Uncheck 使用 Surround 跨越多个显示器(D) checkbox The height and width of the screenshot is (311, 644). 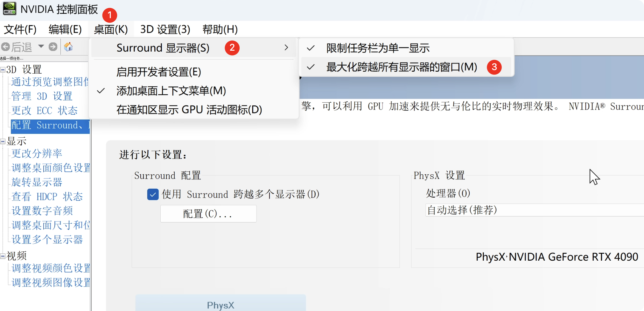pos(153,194)
